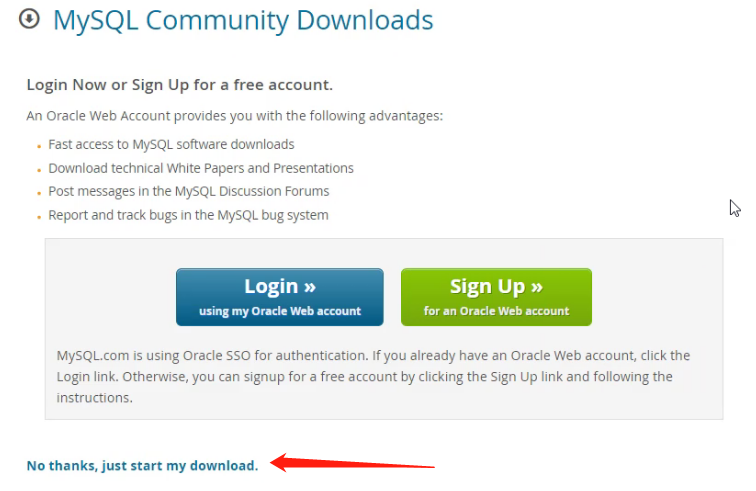Image resolution: width=756 pixels, height=491 pixels.
Task: Click the orange bullet beside Post messages
Action: (x=39, y=193)
